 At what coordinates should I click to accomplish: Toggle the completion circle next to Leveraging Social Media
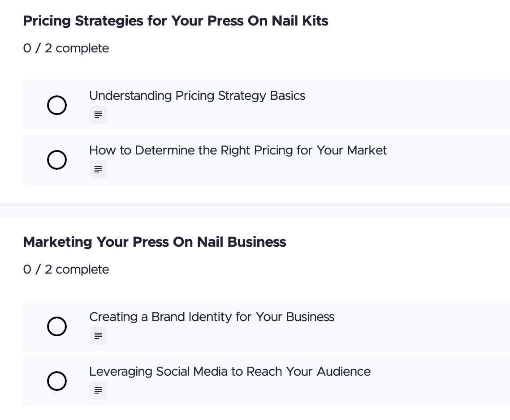coord(57,381)
